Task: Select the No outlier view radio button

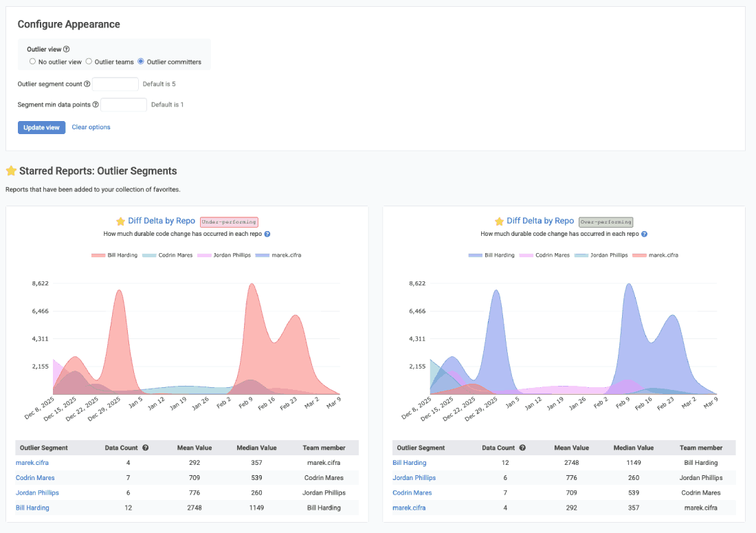Action: pos(32,62)
